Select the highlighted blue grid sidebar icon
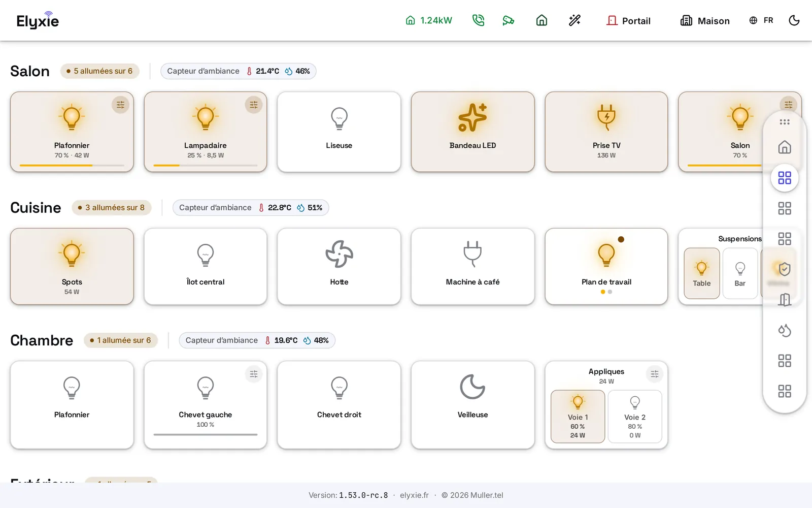Viewport: 812px width, 508px height. [785, 178]
